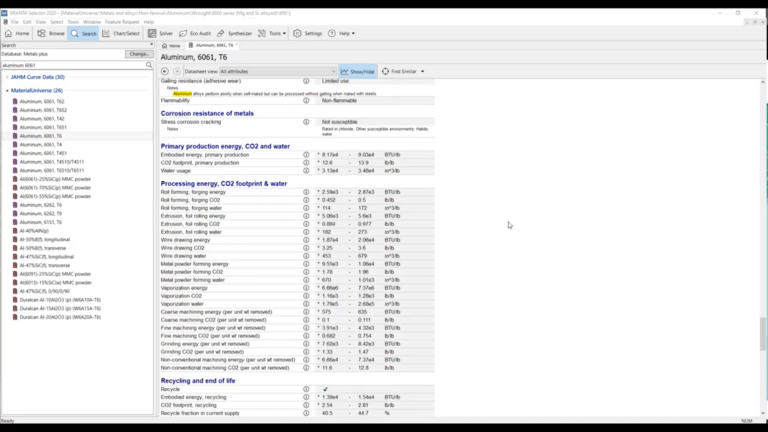The height and width of the screenshot is (432, 768).
Task: Click info icon for Grinding energy
Action: 306,344
